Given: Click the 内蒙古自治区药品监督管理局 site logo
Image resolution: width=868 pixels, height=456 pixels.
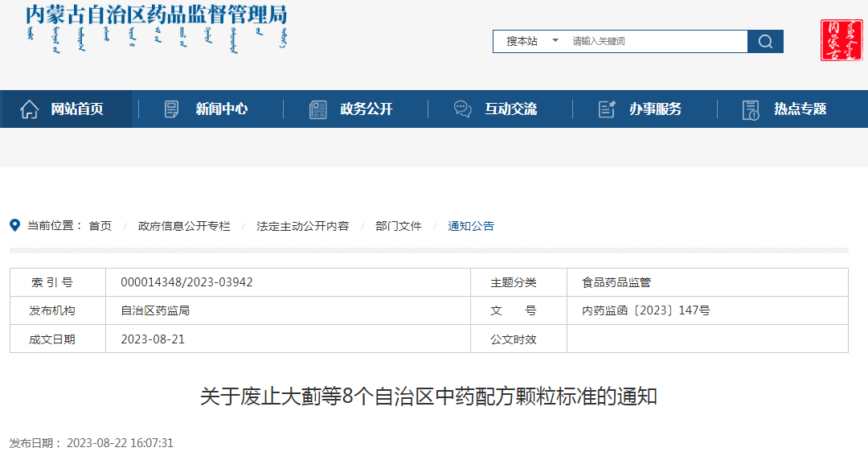Looking at the screenshot, I should (157, 28).
